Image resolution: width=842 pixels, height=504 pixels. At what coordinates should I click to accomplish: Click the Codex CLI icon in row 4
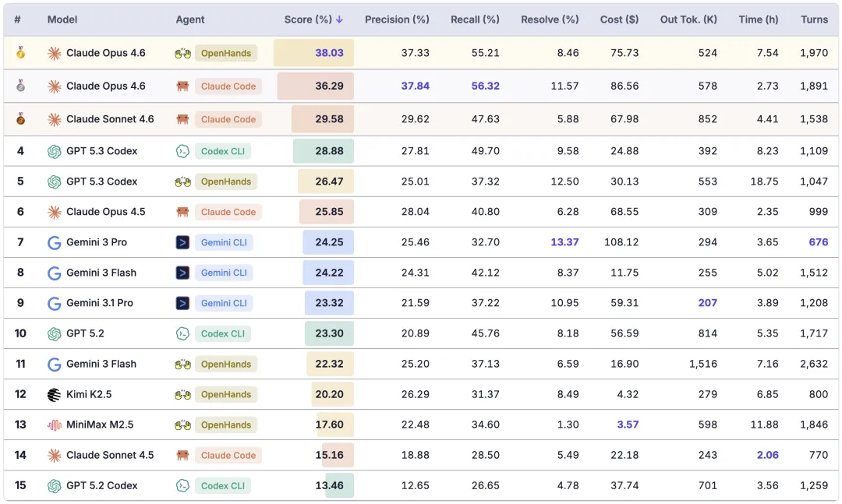182,151
